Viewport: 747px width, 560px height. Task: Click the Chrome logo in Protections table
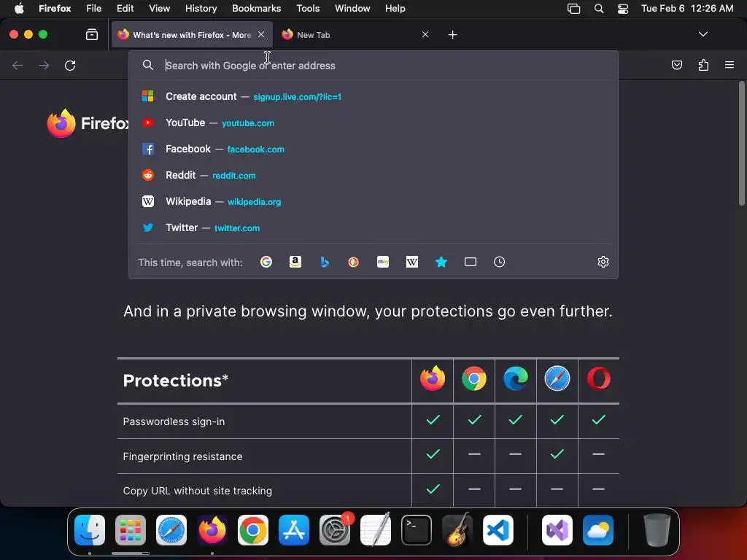pyautogui.click(x=474, y=379)
